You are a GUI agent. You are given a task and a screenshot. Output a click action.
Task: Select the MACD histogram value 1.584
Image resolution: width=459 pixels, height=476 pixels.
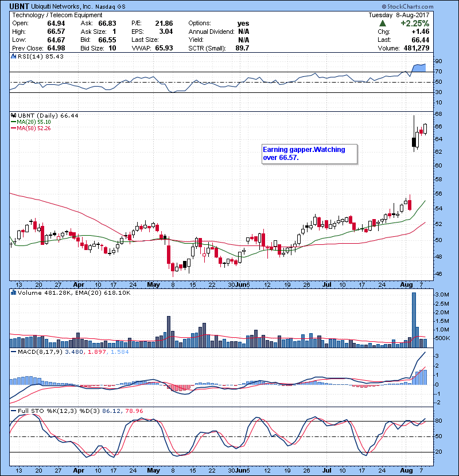coord(120,352)
